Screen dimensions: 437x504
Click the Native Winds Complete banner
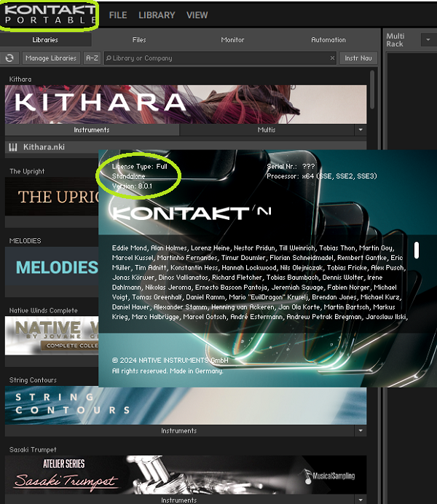(x=52, y=336)
